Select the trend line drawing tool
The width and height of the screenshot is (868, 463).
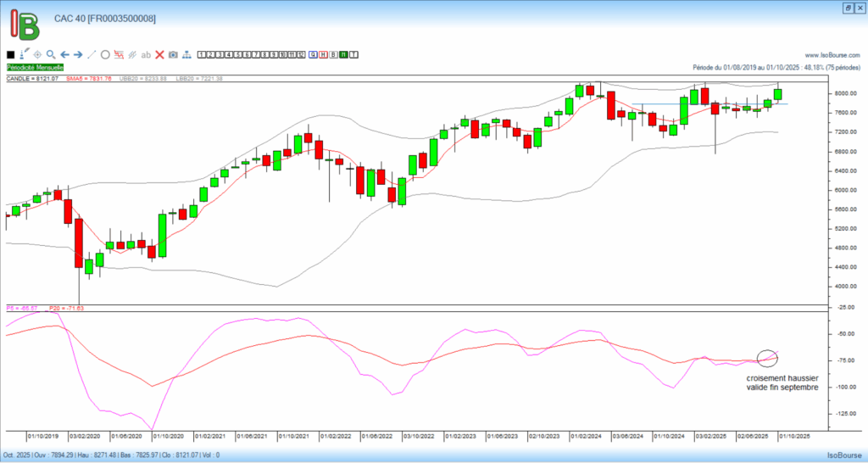[92, 54]
